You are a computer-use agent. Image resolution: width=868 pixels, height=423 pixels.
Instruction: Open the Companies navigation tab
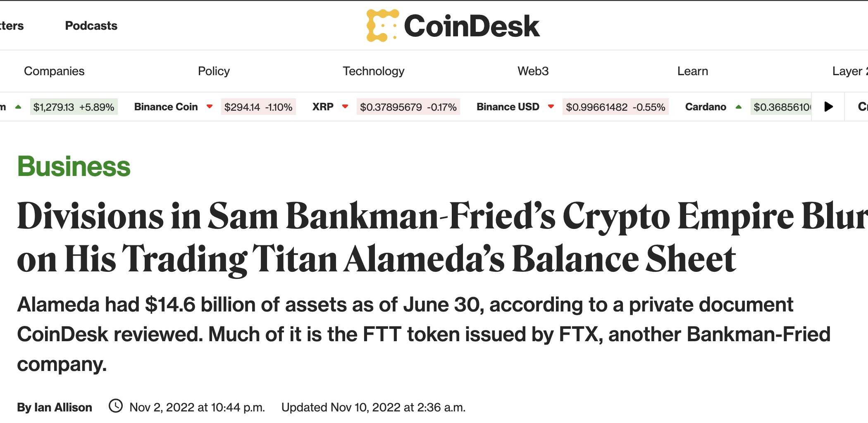coord(54,71)
